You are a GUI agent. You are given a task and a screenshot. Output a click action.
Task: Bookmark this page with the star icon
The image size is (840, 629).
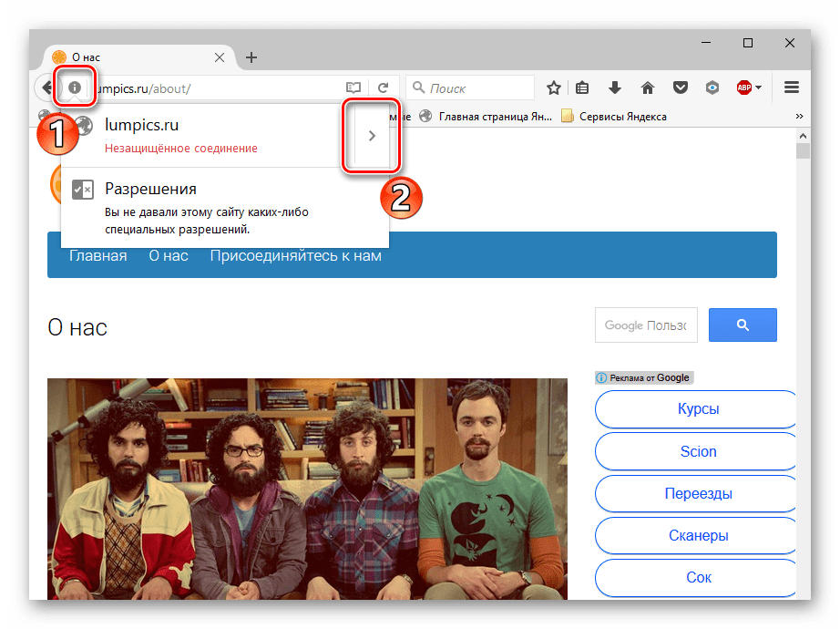553,88
